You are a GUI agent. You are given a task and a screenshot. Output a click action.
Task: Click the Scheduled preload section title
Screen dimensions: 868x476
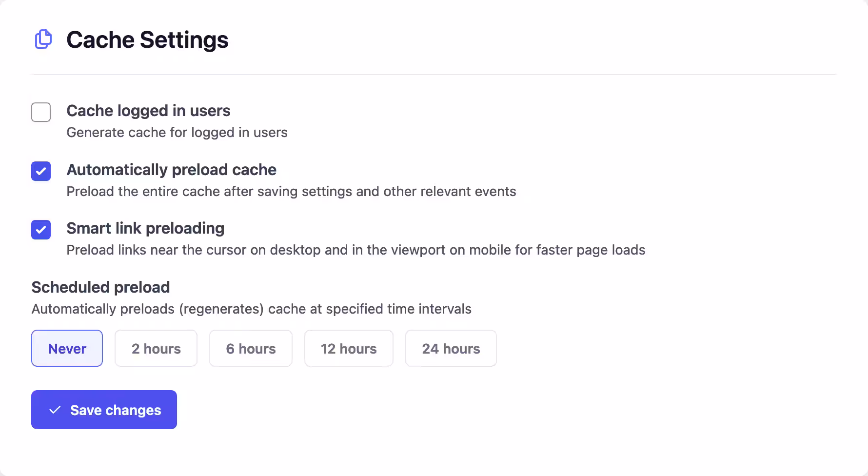pos(100,287)
